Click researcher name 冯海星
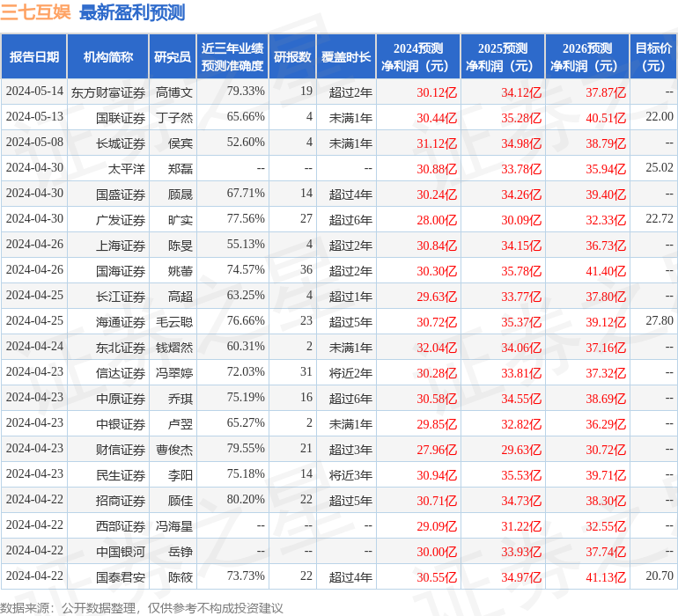678x616 pixels. (173, 525)
